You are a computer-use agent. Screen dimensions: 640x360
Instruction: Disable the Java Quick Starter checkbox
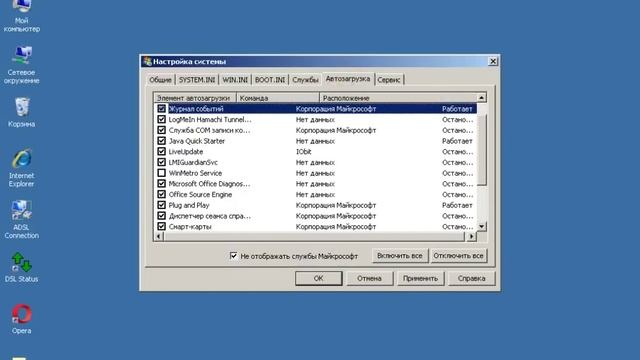coord(161,141)
